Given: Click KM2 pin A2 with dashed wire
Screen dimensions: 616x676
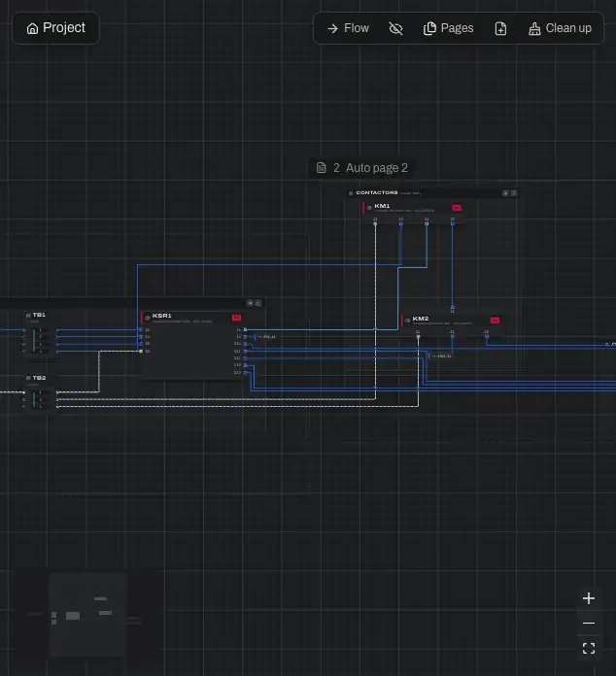Looking at the screenshot, I should click(x=418, y=336).
